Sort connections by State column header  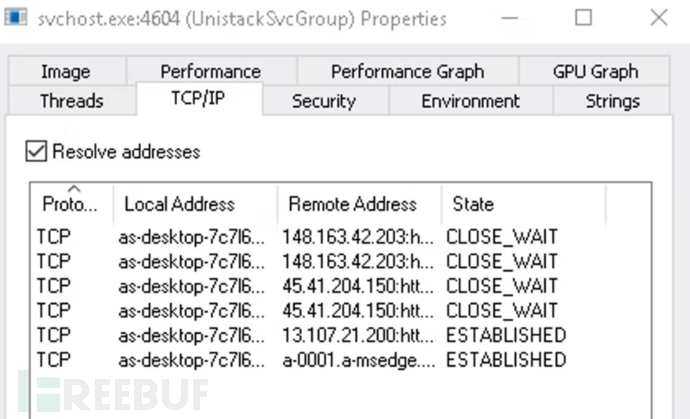click(473, 205)
